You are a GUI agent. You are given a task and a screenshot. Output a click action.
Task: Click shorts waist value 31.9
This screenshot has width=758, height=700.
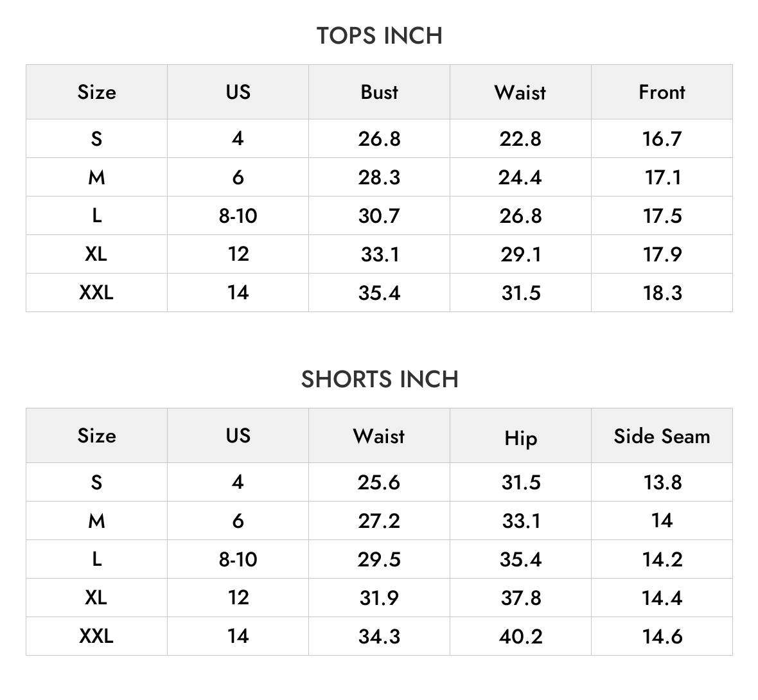click(x=380, y=598)
